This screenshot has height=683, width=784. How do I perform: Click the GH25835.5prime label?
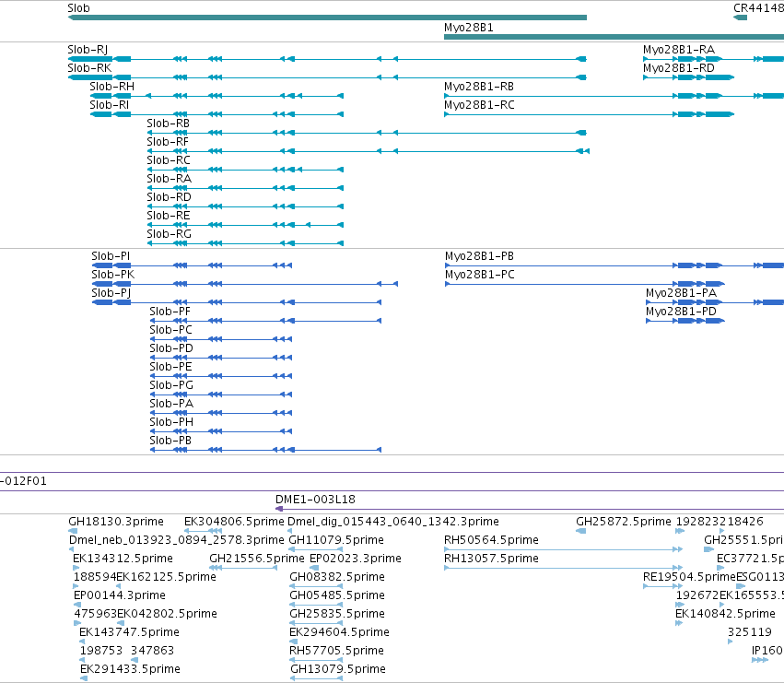pos(337,615)
